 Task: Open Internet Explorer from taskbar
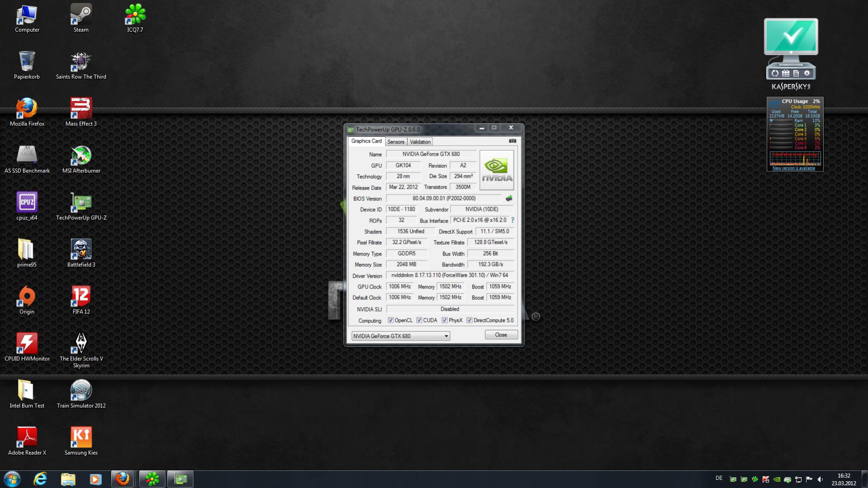point(40,479)
